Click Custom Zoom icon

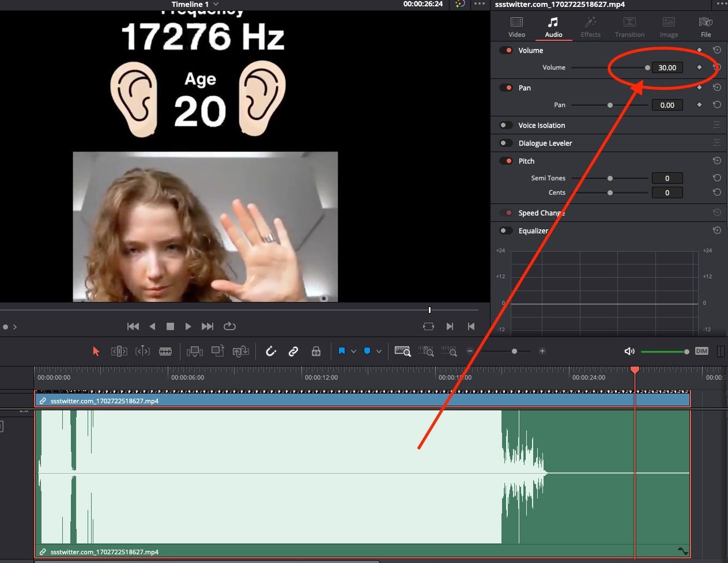click(448, 351)
